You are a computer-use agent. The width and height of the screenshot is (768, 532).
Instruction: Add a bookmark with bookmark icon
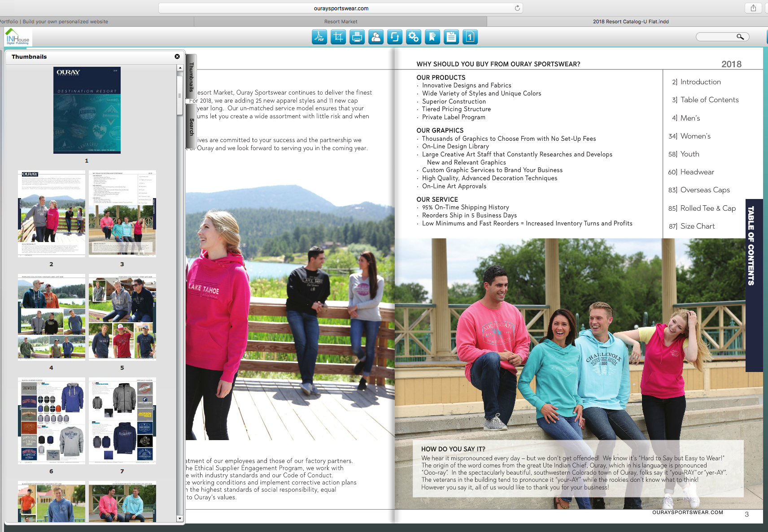pyautogui.click(x=432, y=37)
